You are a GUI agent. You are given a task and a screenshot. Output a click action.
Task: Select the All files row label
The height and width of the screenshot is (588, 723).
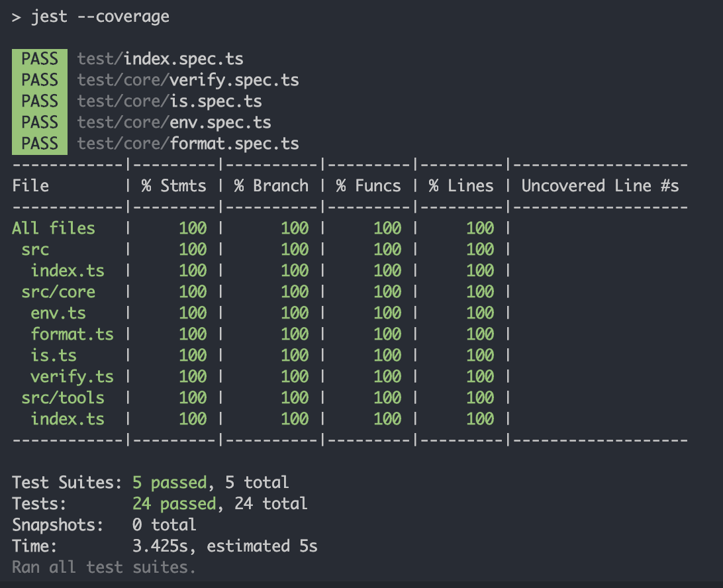tap(54, 228)
